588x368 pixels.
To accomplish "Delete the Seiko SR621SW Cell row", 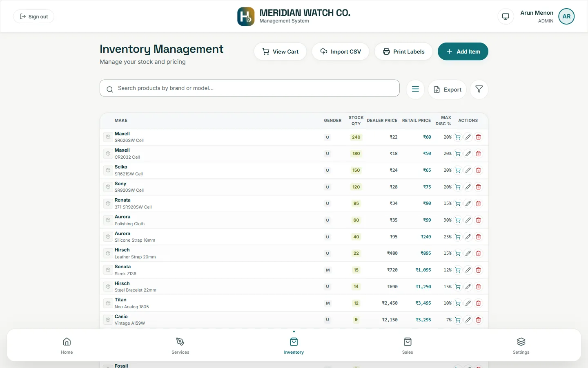I will pos(479,171).
